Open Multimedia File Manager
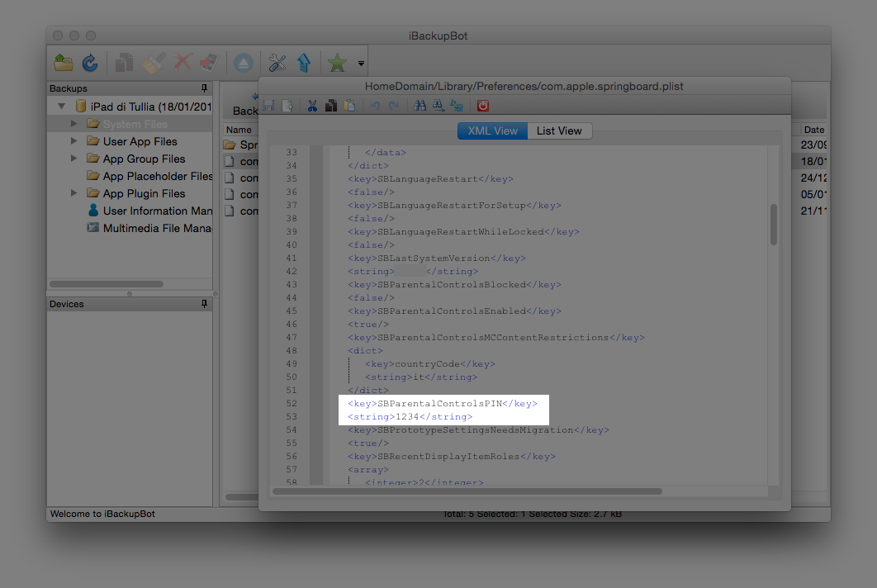This screenshot has height=588, width=877. point(149,228)
